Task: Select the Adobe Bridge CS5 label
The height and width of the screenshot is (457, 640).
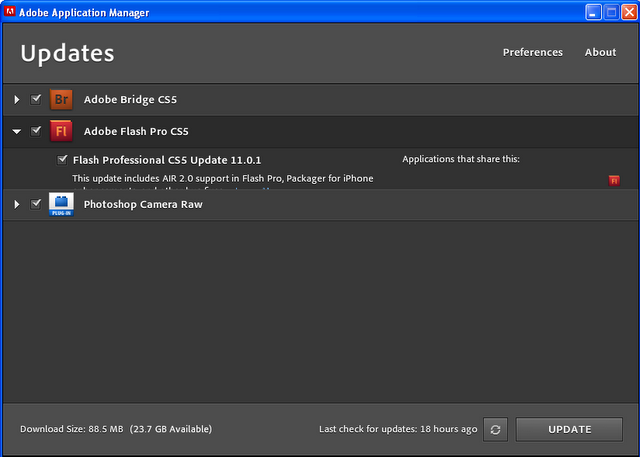Action: pyautogui.click(x=130, y=100)
